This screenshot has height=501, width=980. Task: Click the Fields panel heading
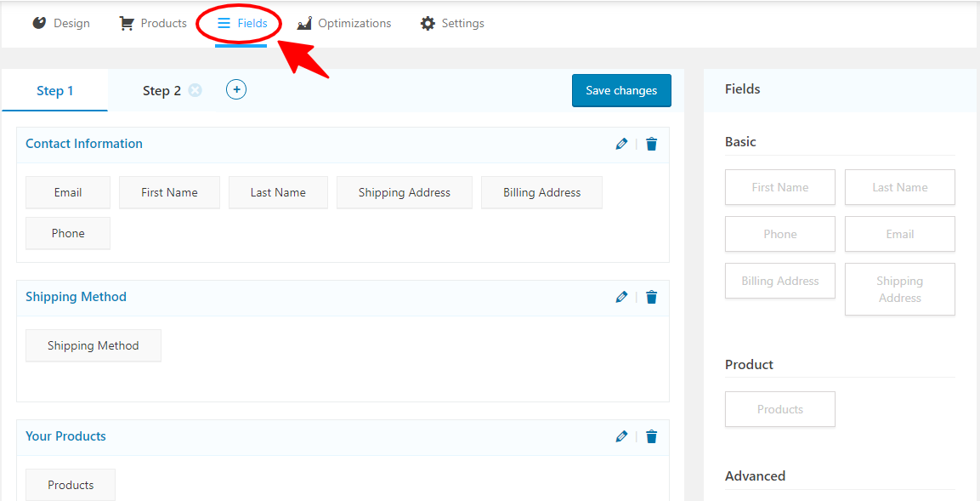click(x=743, y=89)
